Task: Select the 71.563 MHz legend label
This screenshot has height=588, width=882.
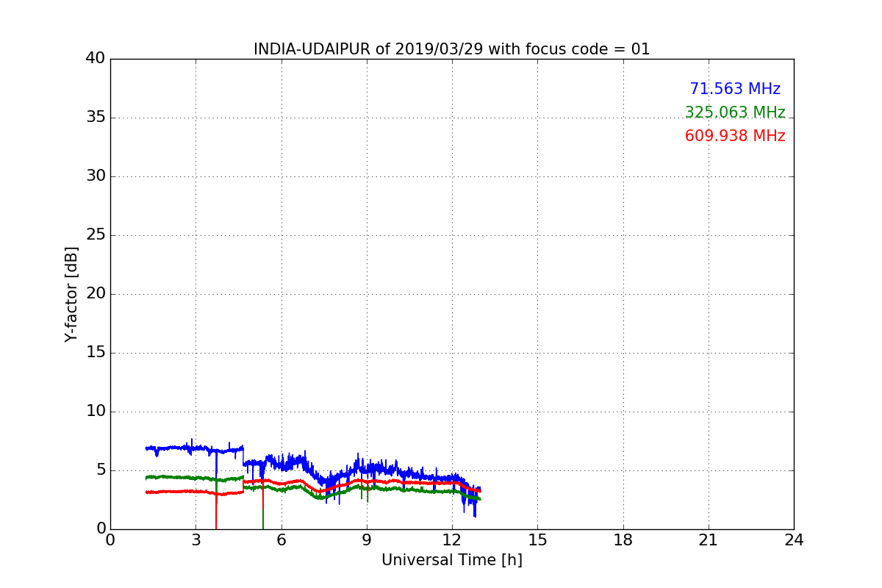Action: coord(735,89)
